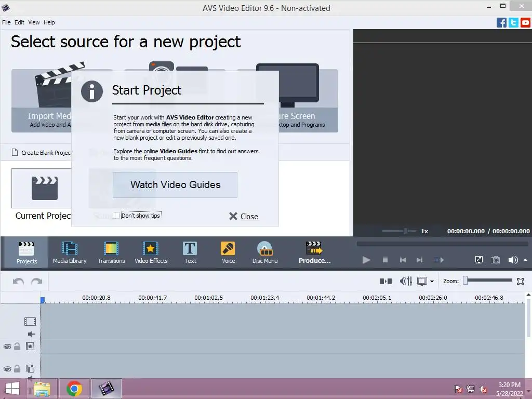This screenshot has height=399, width=532.
Task: Go to the next frame
Action: click(x=420, y=260)
